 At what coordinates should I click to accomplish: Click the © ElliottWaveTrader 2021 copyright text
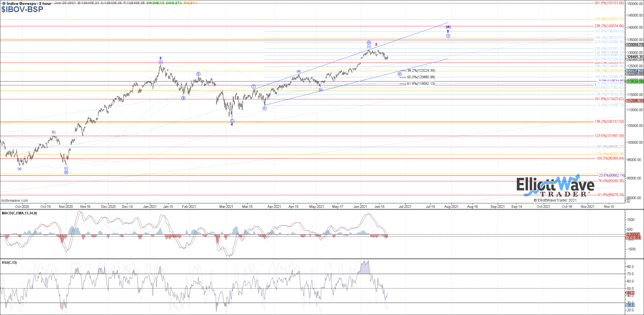555,200
